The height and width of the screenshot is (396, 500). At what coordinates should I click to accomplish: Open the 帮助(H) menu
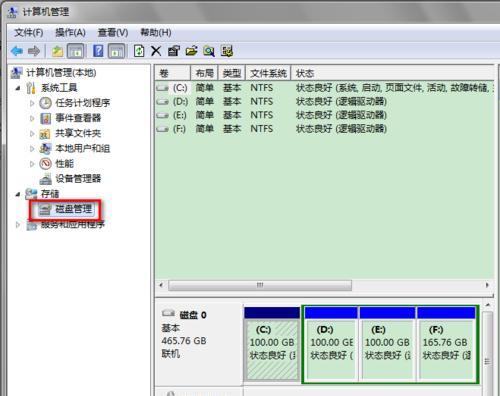pyautogui.click(x=156, y=33)
